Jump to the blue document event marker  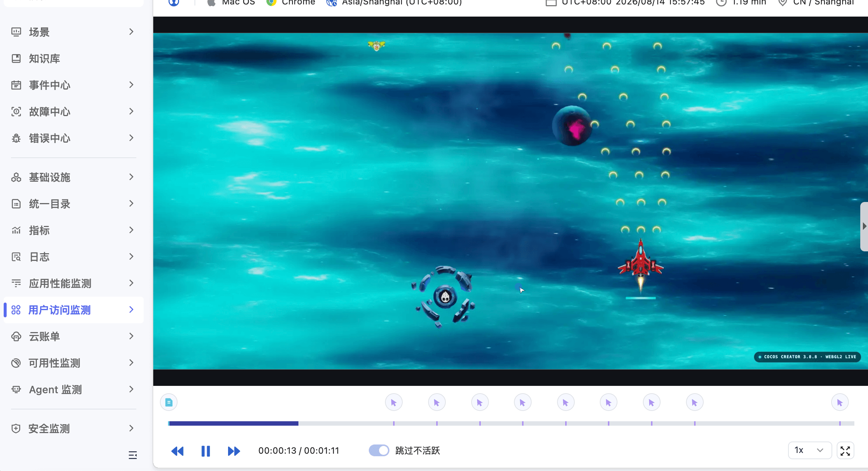point(169,402)
